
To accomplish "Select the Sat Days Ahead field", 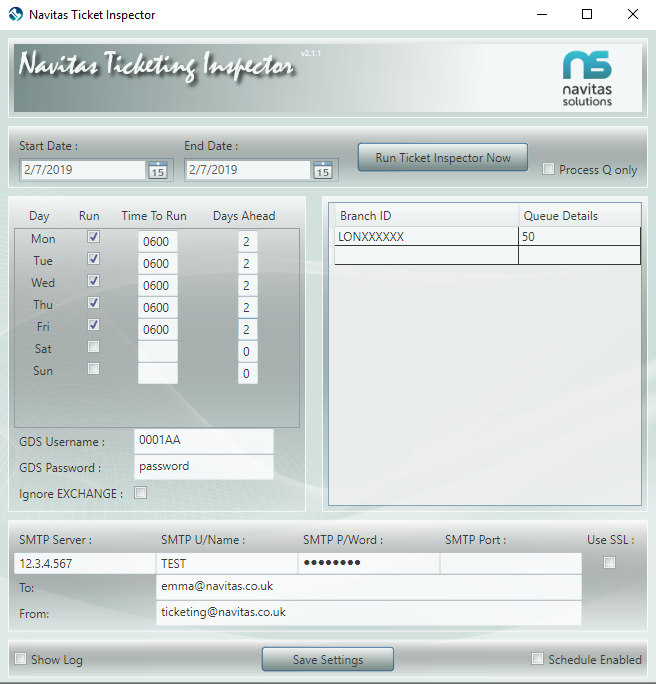I will tap(248, 352).
